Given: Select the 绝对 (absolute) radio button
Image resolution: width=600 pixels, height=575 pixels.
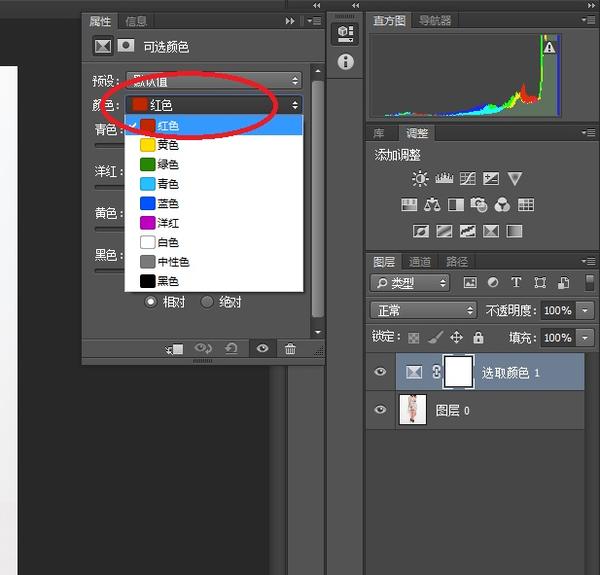Looking at the screenshot, I should [x=207, y=302].
